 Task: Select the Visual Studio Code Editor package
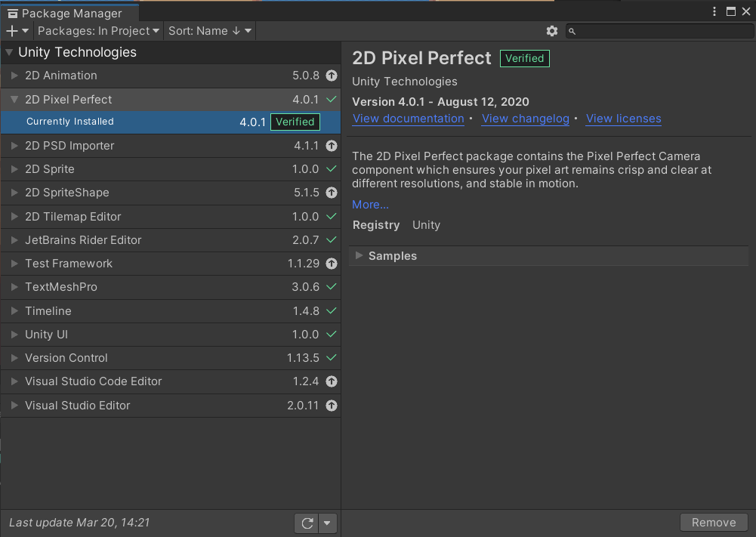[x=170, y=381]
